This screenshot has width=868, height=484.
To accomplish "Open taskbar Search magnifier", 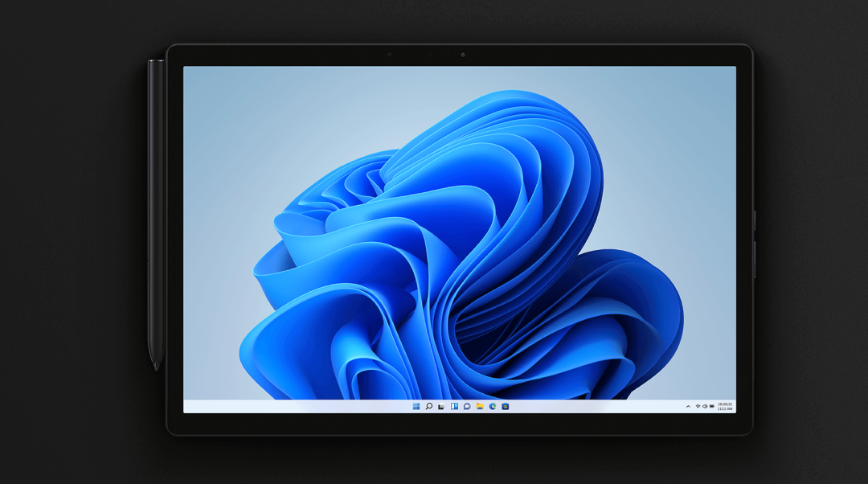I will point(428,407).
